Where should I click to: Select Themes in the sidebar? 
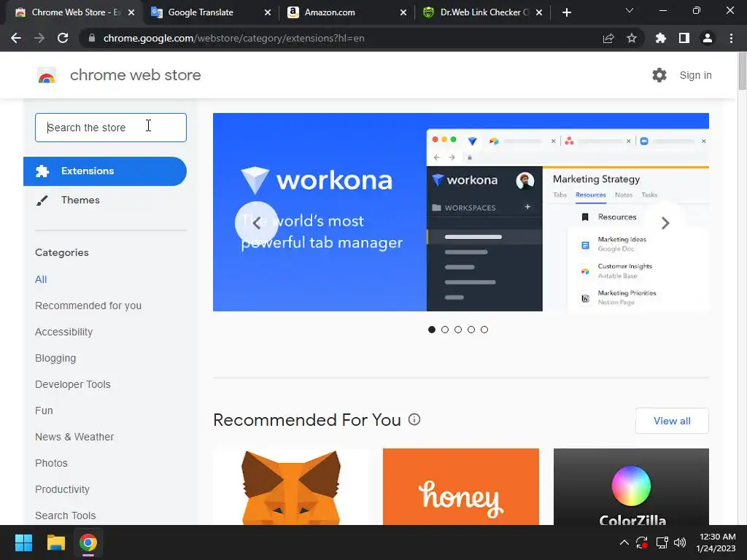[105, 200]
